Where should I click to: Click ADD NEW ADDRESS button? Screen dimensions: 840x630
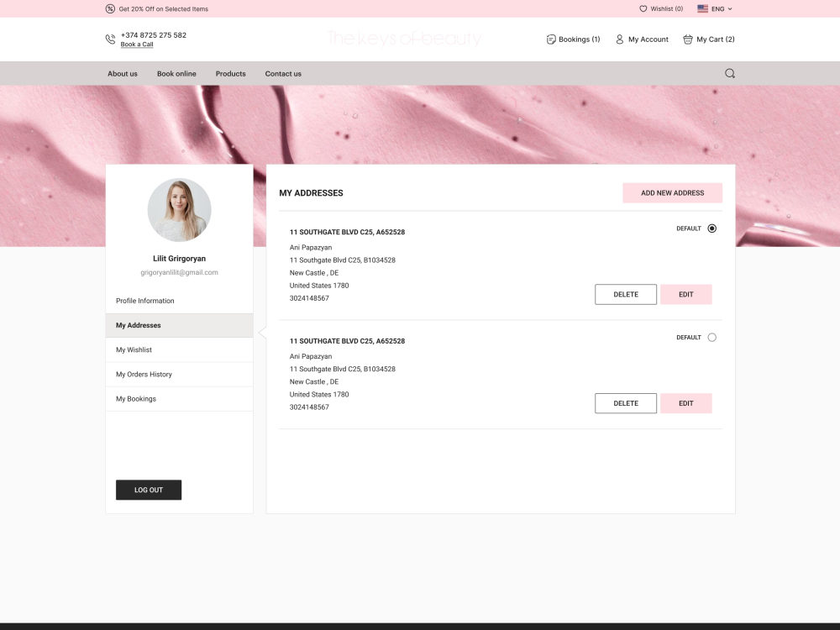672,193
